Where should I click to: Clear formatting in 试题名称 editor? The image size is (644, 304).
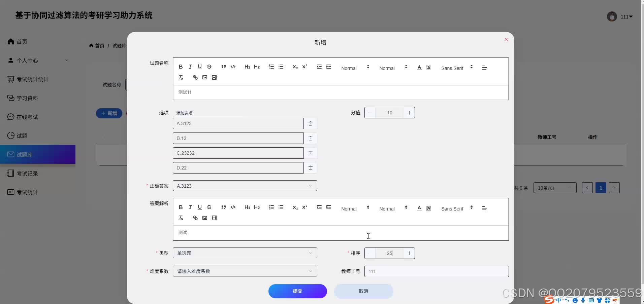tap(181, 77)
